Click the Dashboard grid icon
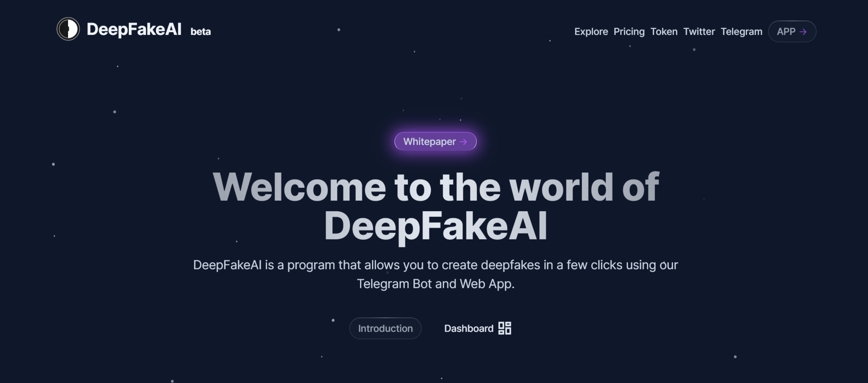The width and height of the screenshot is (868, 383). pos(505,328)
